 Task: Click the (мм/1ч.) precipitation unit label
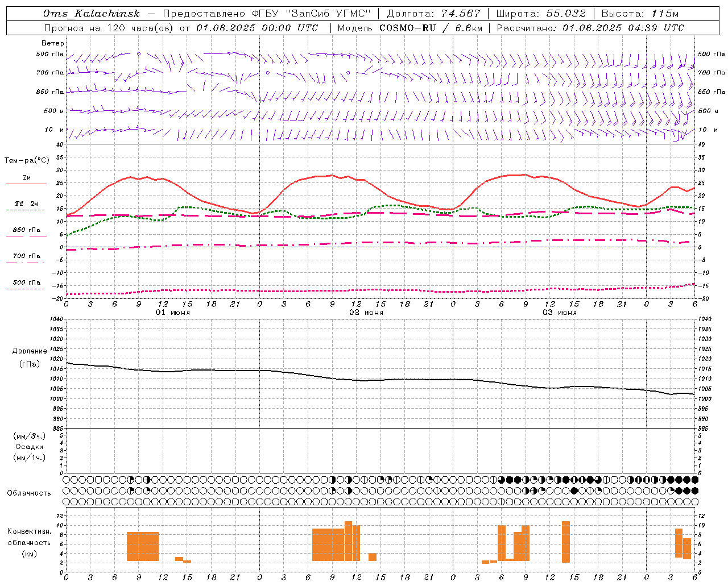pos(30,458)
